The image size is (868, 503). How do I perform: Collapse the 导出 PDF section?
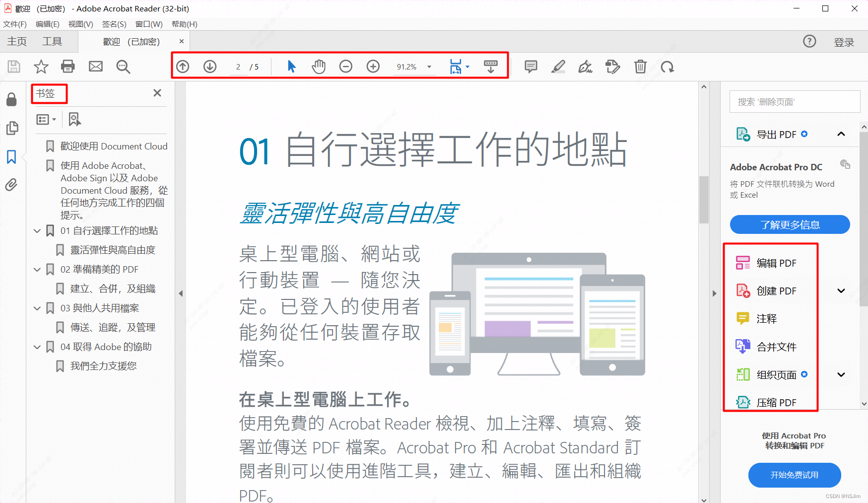(x=841, y=134)
